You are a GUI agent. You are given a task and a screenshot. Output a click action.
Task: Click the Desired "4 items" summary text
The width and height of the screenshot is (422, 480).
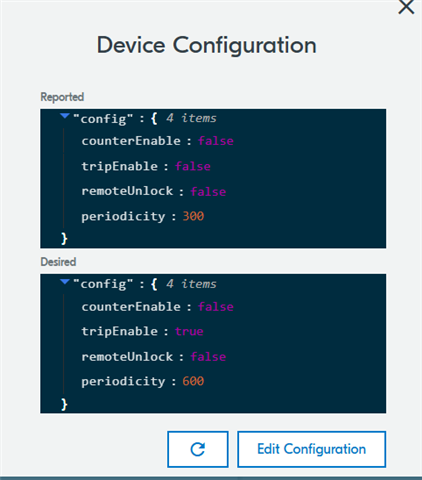(x=191, y=284)
